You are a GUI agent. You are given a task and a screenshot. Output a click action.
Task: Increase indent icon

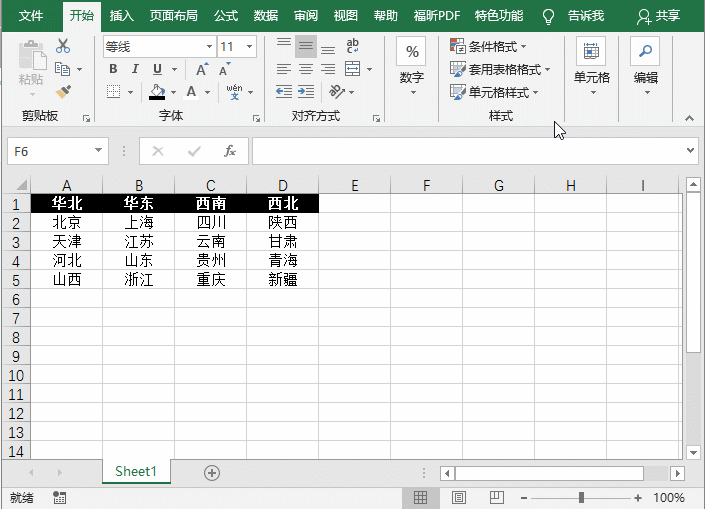[x=306, y=92]
